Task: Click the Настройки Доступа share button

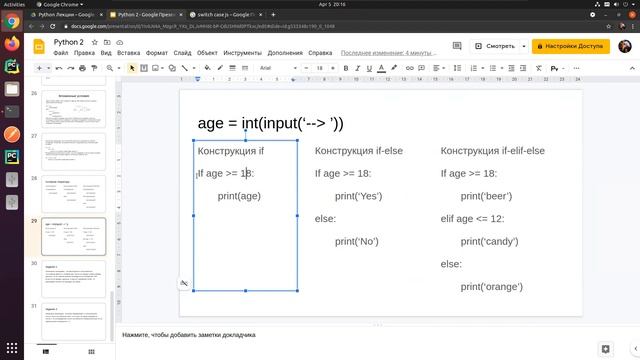Action: click(571, 46)
